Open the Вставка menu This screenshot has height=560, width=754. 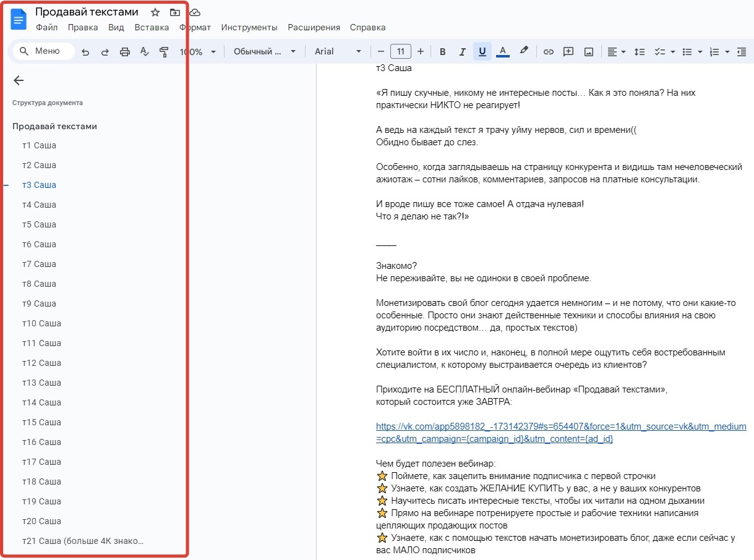(x=152, y=27)
